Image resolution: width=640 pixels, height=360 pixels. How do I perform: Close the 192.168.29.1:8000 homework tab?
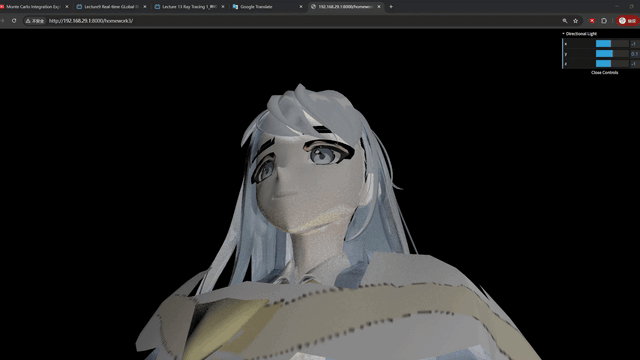(x=379, y=7)
